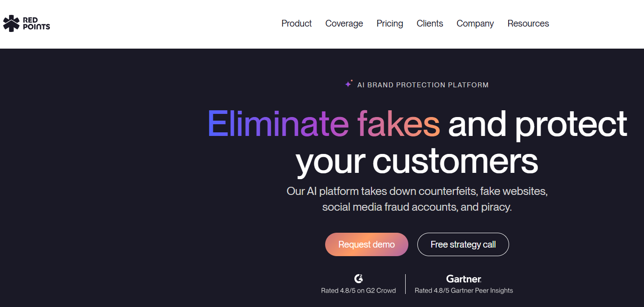Screen dimensions: 644x307
Task: Open the Clients menu
Action: click(x=429, y=23)
